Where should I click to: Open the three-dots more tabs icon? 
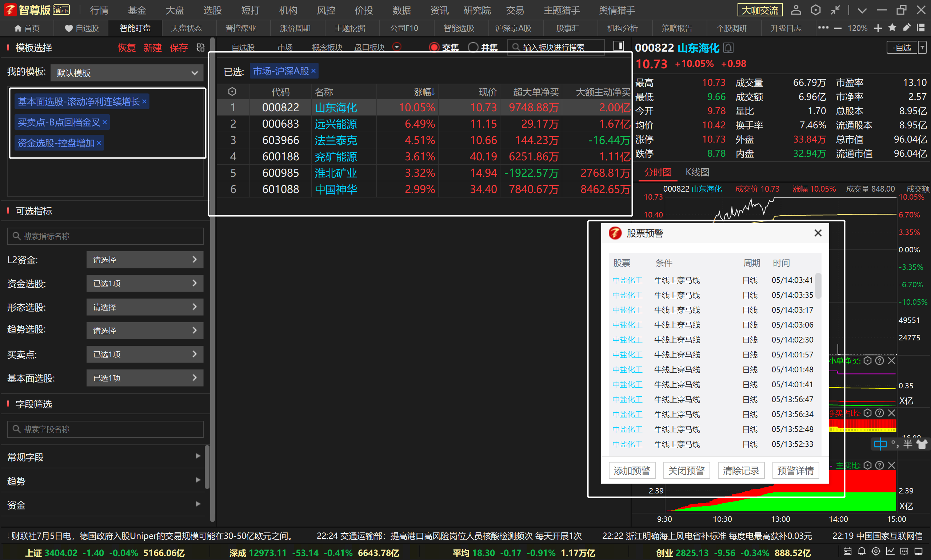tap(823, 28)
